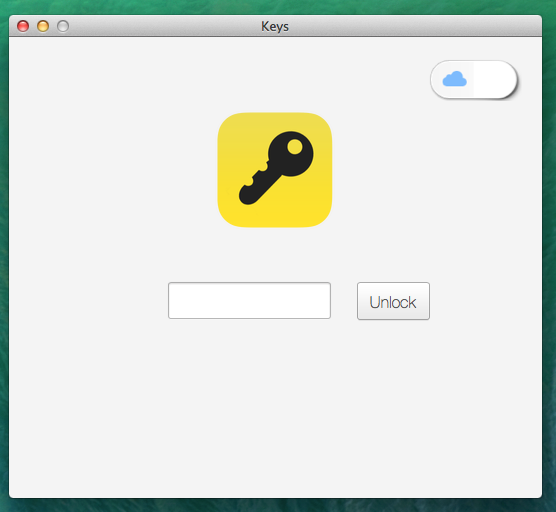Click the disabled gray zoom button

[63, 26]
